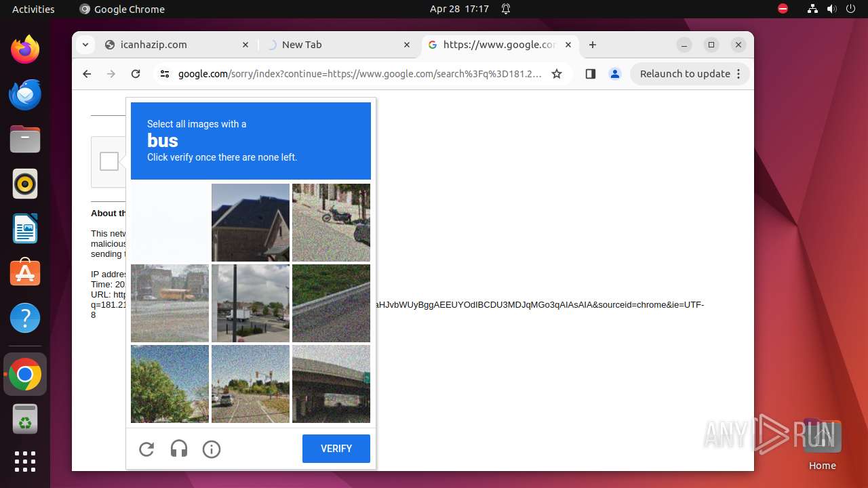Screen dimensions: 868x488
Task: Close the www.google.com tab
Action: pyautogui.click(x=568, y=45)
